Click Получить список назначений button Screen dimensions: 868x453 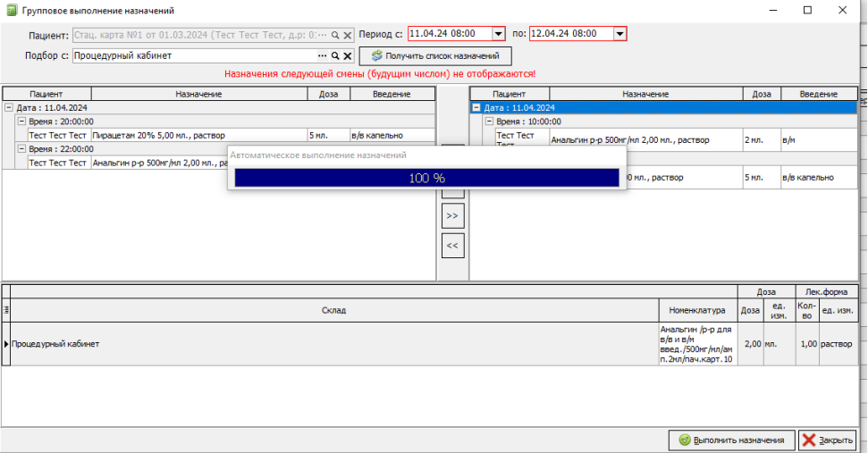point(435,56)
